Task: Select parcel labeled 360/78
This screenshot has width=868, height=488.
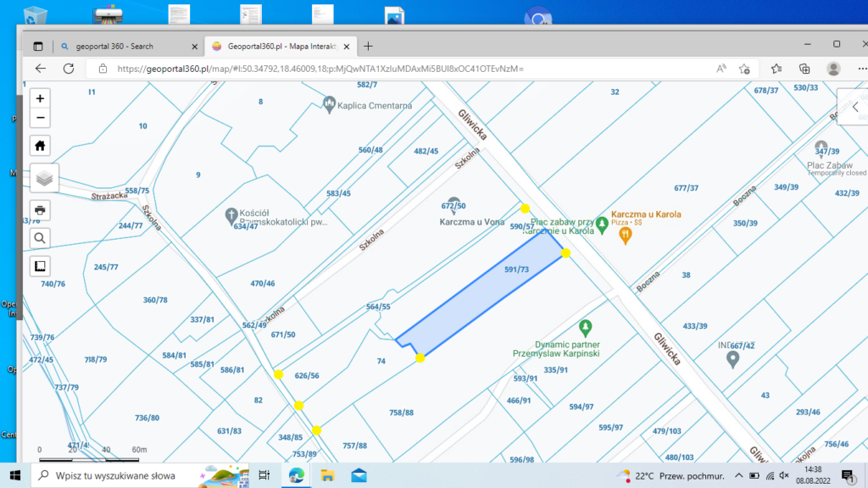Action: click(x=155, y=300)
